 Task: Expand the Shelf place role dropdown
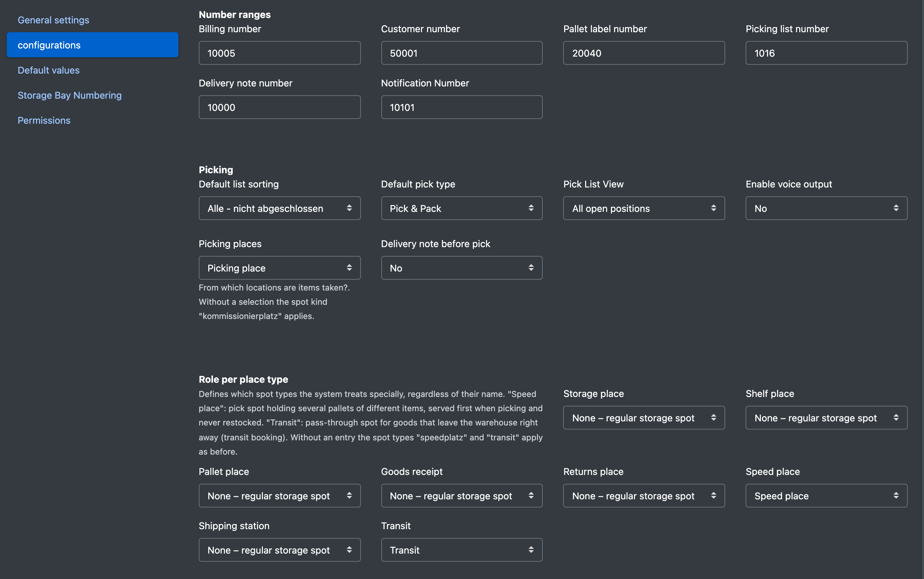pos(826,418)
